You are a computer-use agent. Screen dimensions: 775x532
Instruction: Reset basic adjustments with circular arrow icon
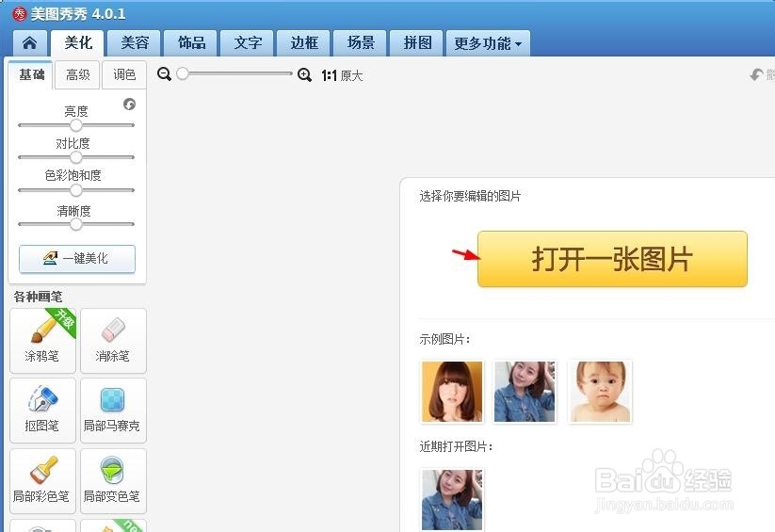point(130,105)
